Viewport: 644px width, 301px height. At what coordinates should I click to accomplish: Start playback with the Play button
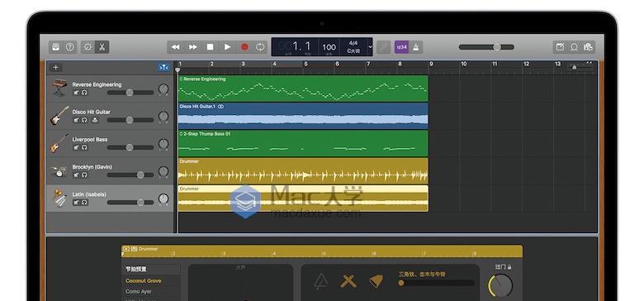pyautogui.click(x=227, y=47)
